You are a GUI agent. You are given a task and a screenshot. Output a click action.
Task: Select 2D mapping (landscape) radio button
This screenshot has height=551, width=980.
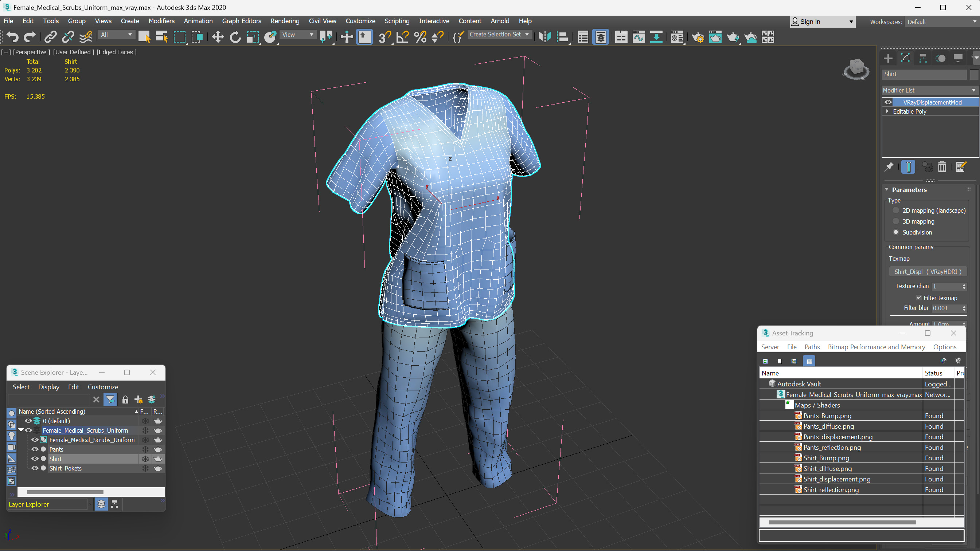click(895, 210)
